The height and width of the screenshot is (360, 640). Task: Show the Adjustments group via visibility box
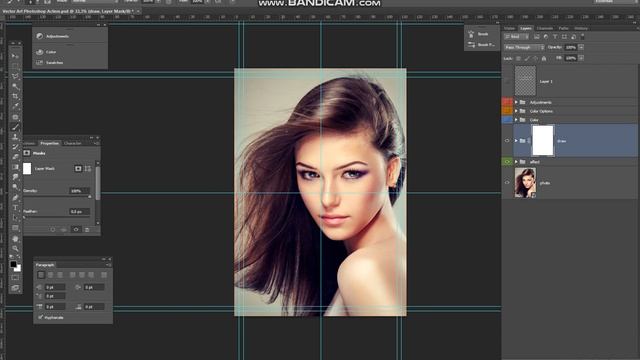click(x=507, y=102)
